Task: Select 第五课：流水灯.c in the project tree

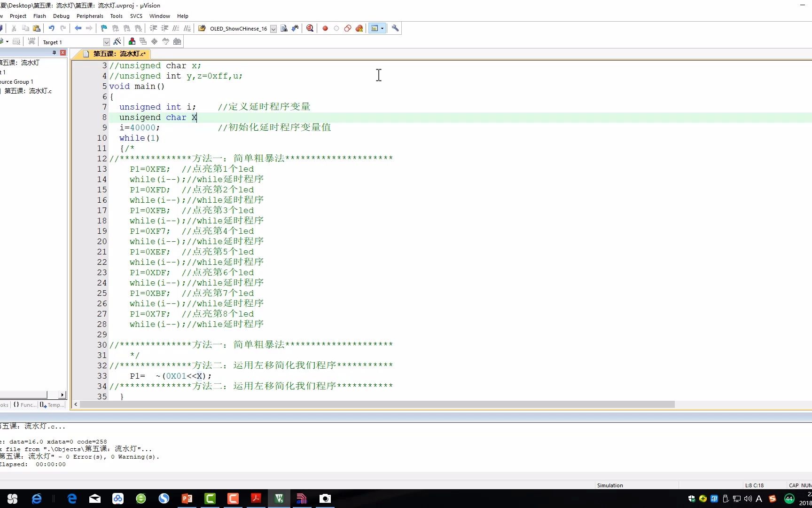Action: pyautogui.click(x=28, y=91)
